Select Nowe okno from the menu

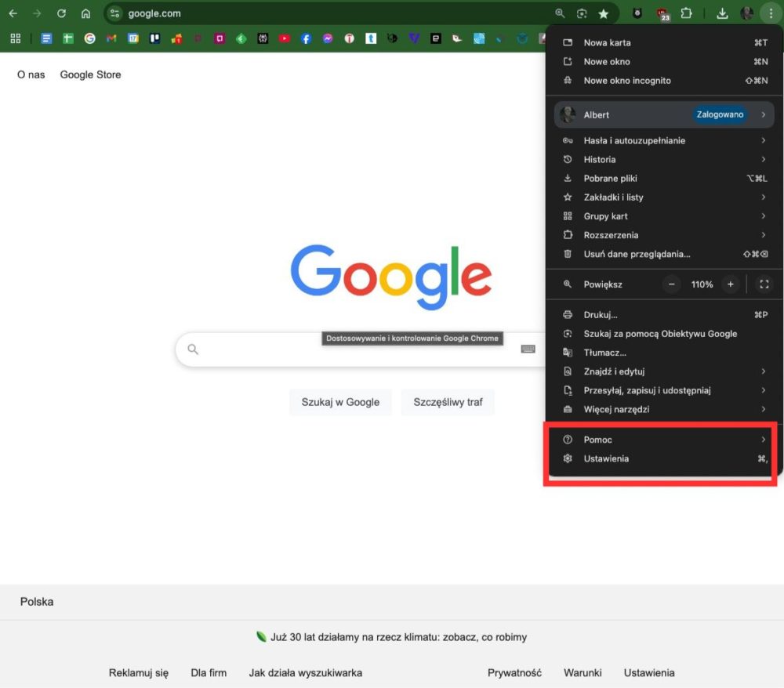pos(664,61)
